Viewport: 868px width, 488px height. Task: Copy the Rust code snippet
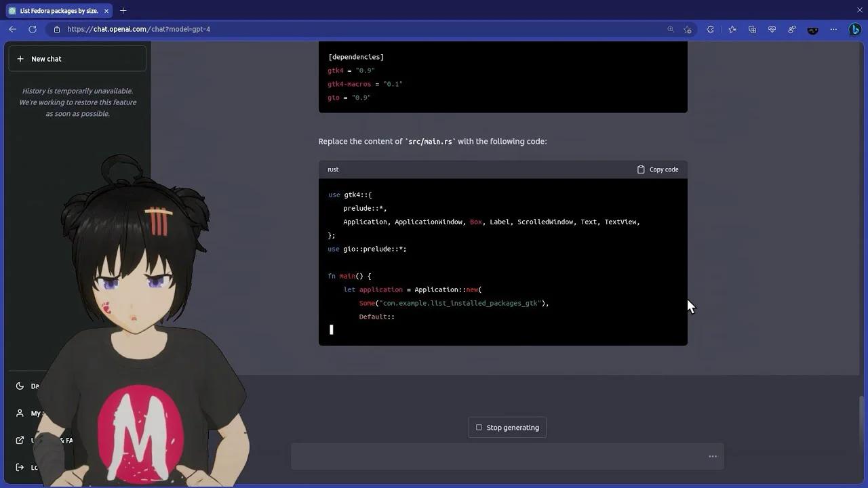coord(656,169)
